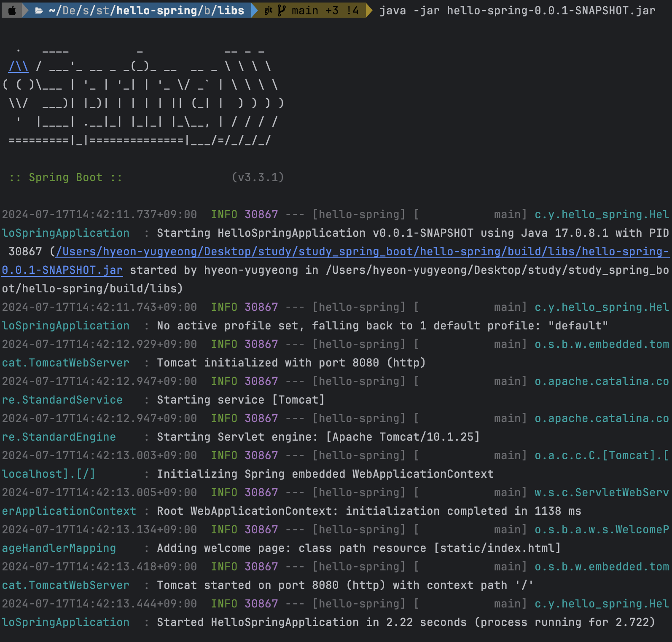Click the '(v3.3.1)' version text
Screen dimensions: 672x642
pyautogui.click(x=258, y=177)
